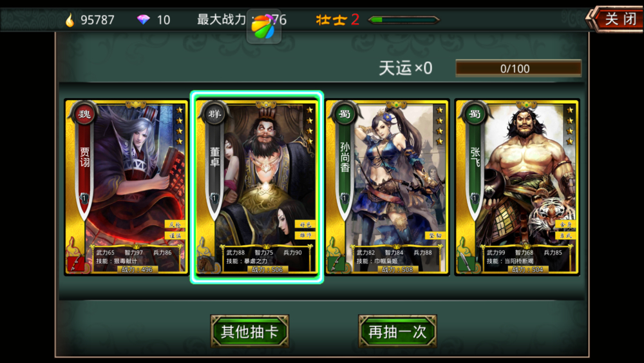644x363 pixels.
Task: Click the flame currency icon beside 95787
Action: pyautogui.click(x=70, y=20)
